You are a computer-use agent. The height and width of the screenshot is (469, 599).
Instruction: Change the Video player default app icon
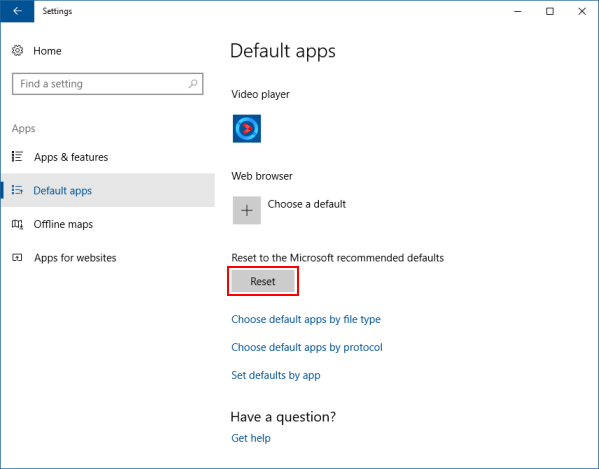[247, 129]
